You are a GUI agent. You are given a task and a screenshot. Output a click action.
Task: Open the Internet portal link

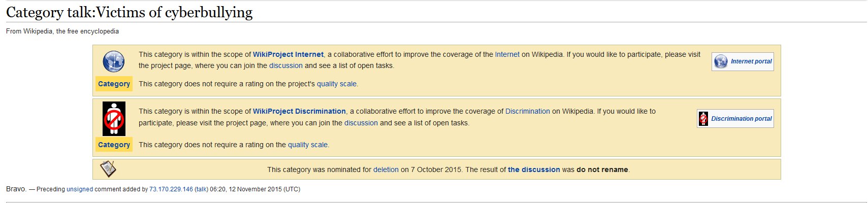point(751,61)
